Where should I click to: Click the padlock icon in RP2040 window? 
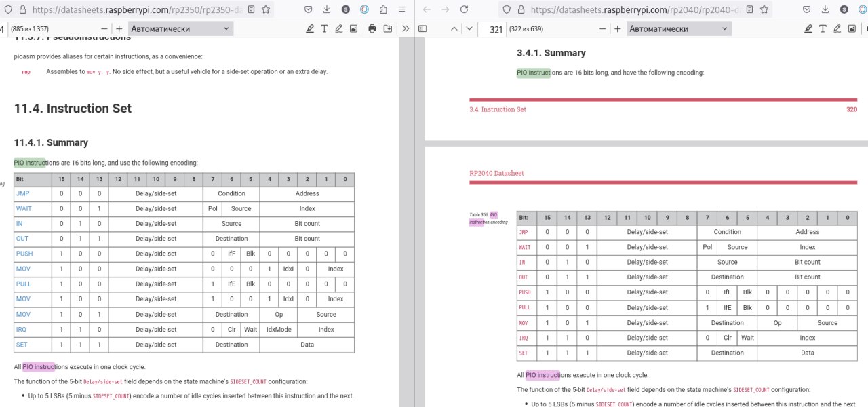521,10
